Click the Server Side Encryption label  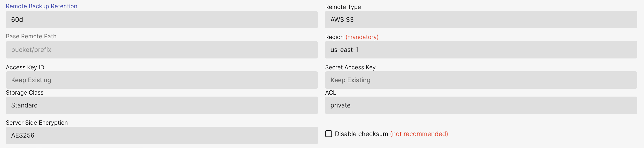coord(37,123)
